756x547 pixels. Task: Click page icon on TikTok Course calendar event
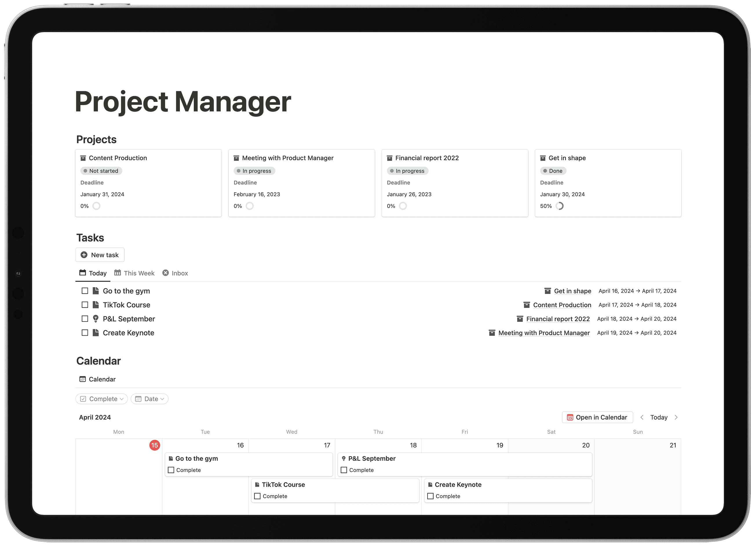(x=257, y=485)
